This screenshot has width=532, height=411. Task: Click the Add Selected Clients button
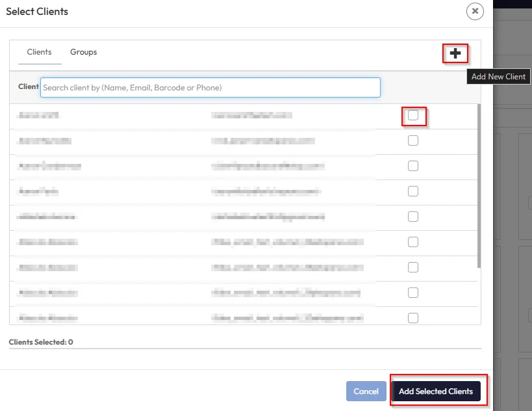pyautogui.click(x=436, y=391)
